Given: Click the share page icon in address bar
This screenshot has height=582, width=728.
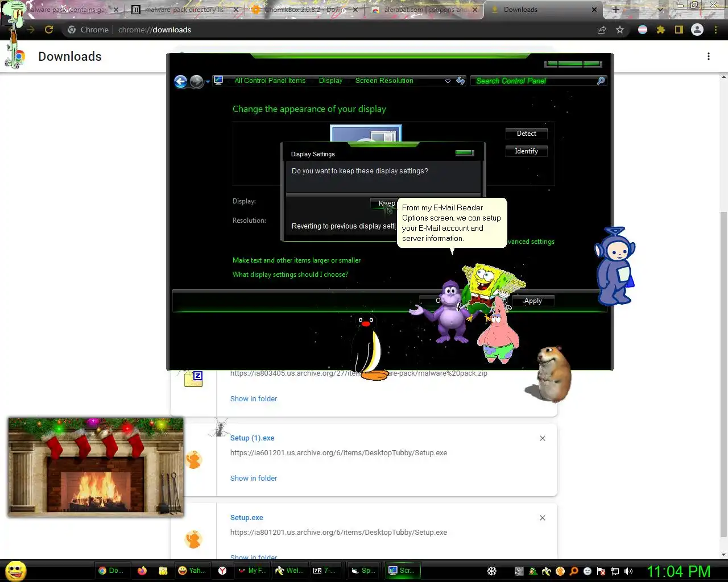Looking at the screenshot, I should coord(602,30).
